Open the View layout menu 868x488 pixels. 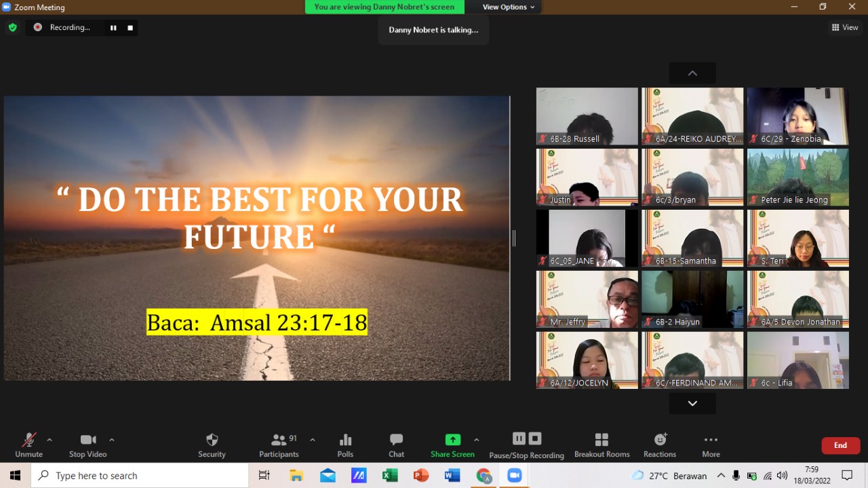coord(845,27)
